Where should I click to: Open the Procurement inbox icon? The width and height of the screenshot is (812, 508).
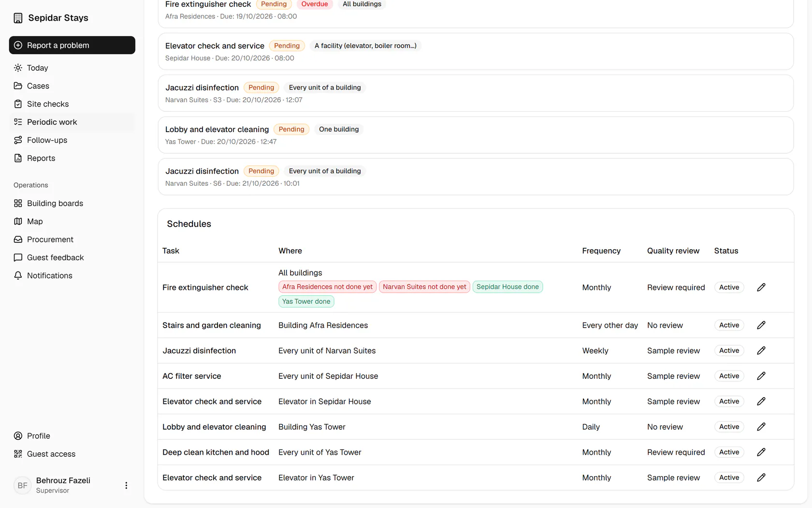[x=18, y=239]
